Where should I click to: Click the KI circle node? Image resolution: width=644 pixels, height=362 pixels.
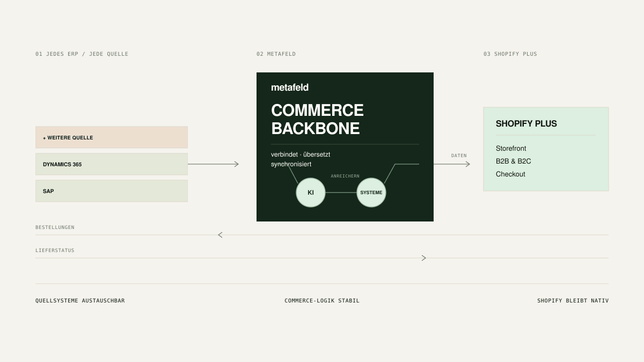pyautogui.click(x=311, y=193)
